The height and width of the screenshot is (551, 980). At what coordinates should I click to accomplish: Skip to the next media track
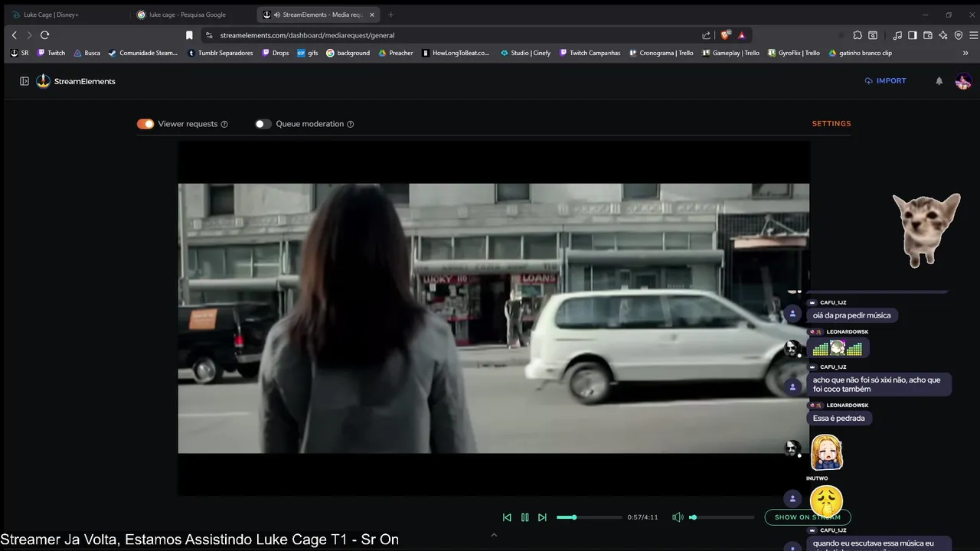[x=542, y=517]
